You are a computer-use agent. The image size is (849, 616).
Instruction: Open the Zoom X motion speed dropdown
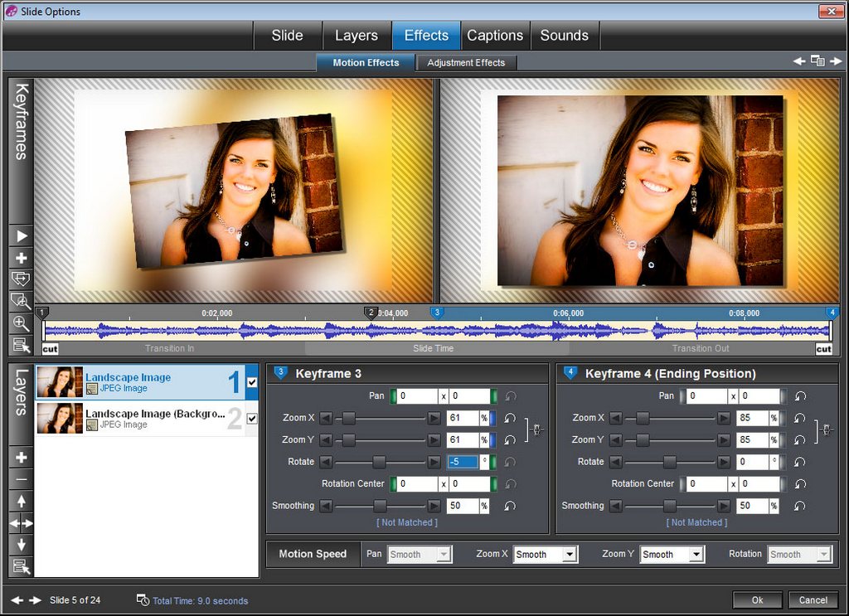pyautogui.click(x=545, y=555)
